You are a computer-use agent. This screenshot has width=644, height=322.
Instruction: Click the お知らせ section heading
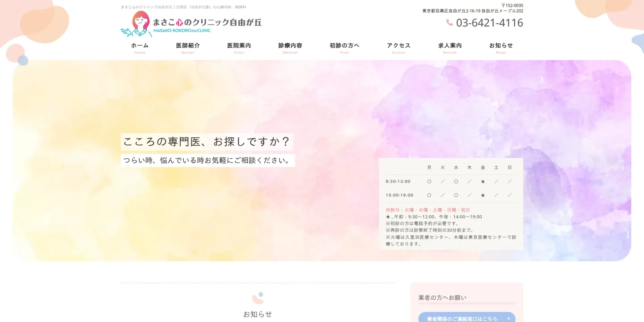tap(258, 314)
